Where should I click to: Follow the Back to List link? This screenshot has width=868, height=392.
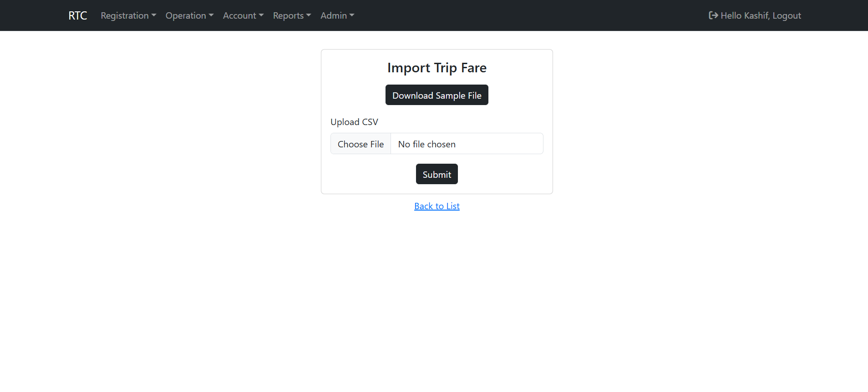437,206
